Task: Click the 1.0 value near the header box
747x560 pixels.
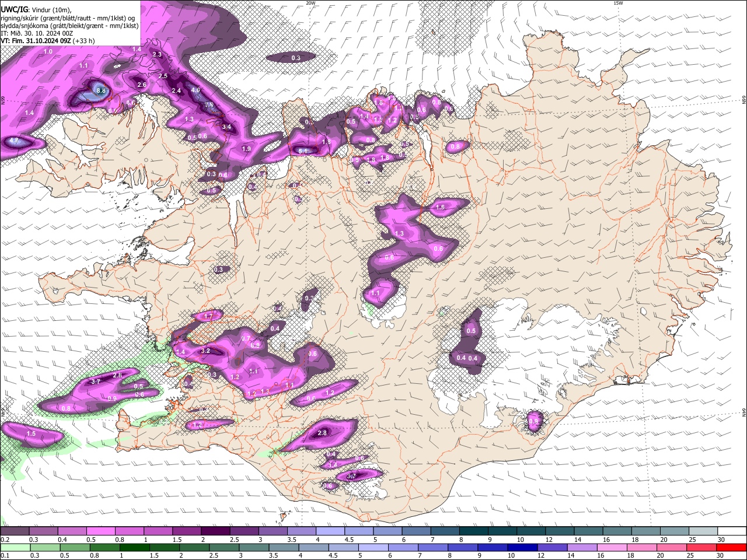Action: pos(48,51)
